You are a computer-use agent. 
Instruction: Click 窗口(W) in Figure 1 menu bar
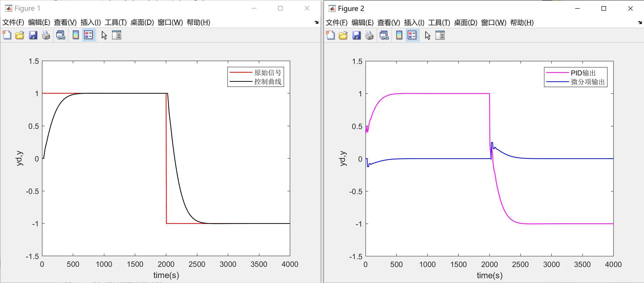click(x=170, y=22)
